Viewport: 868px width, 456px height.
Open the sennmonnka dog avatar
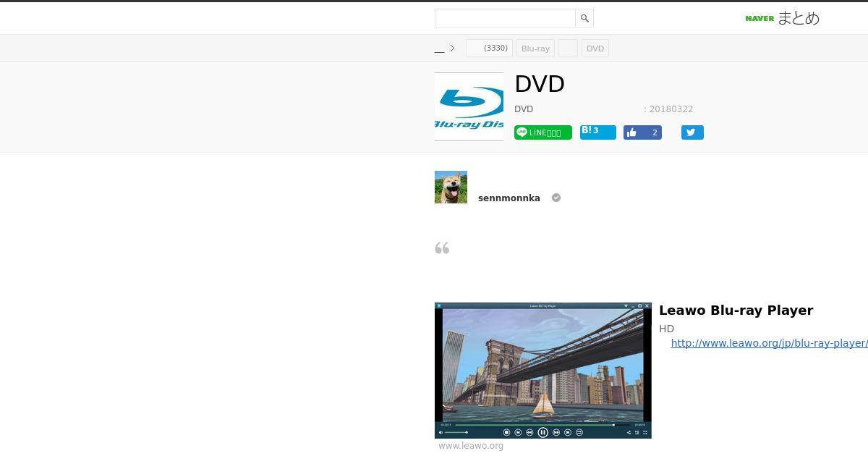[451, 187]
